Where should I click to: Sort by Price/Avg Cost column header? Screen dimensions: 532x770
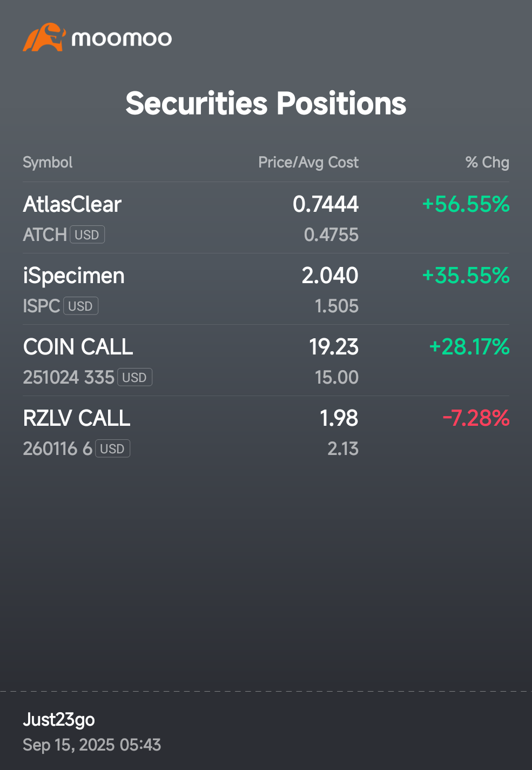coord(308,162)
